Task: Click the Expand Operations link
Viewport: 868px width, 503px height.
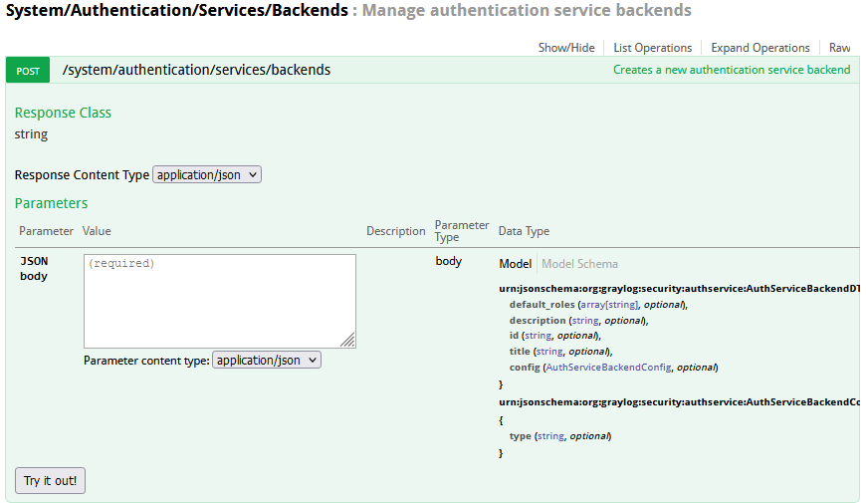Action: [x=759, y=48]
